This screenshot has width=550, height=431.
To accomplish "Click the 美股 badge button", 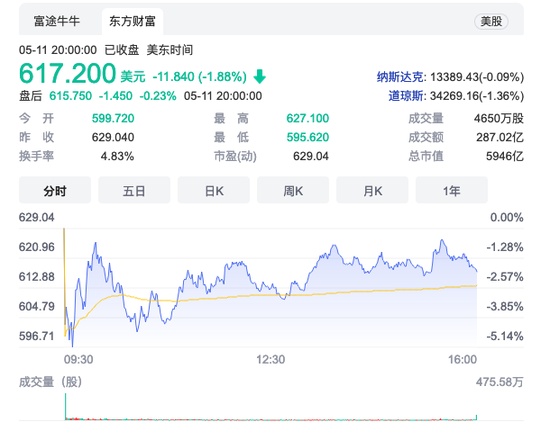I will tap(491, 21).
